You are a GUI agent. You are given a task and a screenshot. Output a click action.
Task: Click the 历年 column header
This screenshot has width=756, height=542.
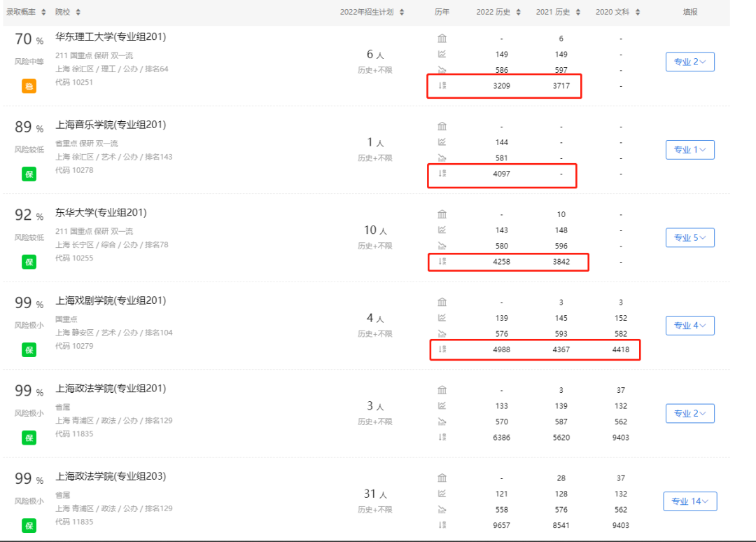442,12
